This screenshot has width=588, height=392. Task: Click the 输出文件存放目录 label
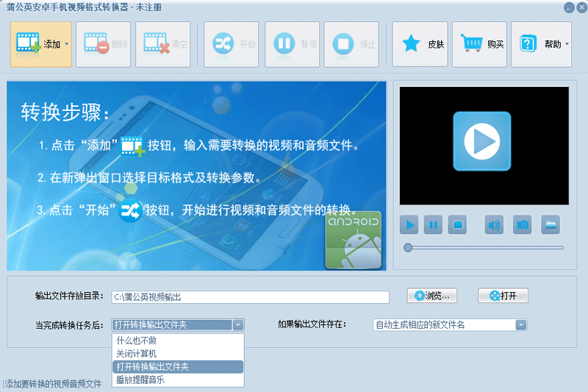(x=69, y=296)
